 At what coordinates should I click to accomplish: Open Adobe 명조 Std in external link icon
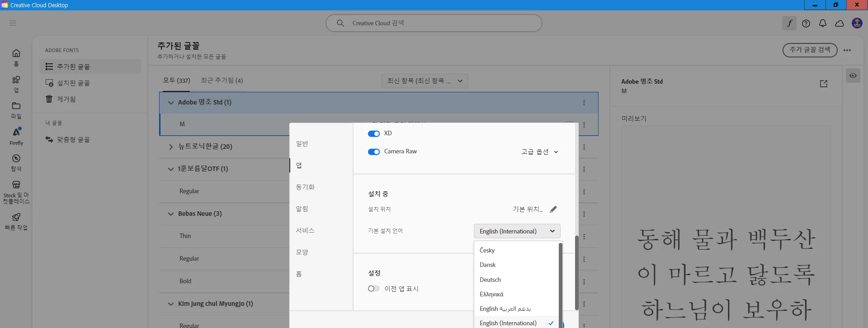point(824,84)
